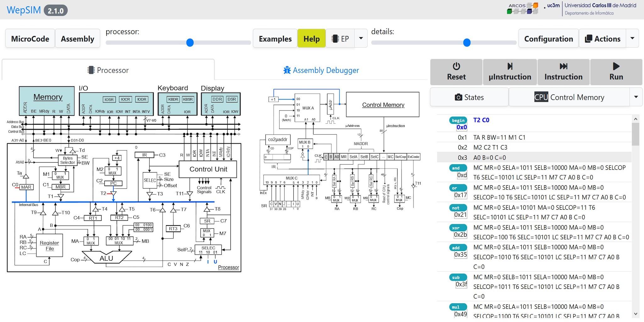
Task: Select the CPU Control Memory view
Action: 569,97
